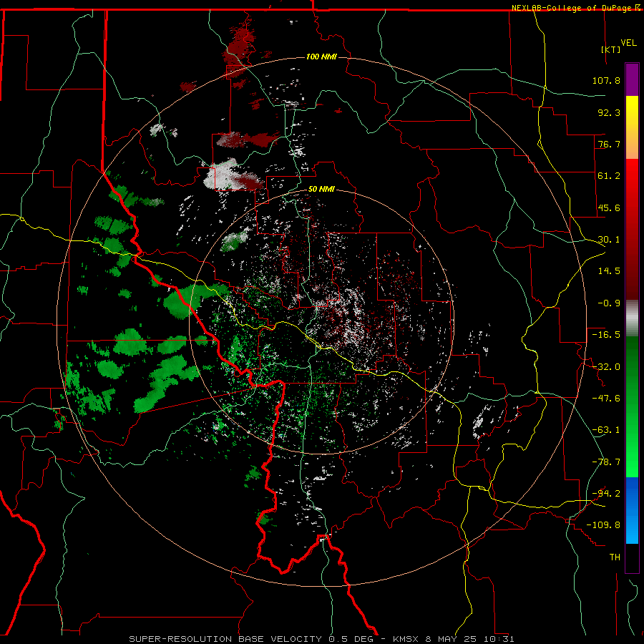Click the TH label on legend
This screenshot has width=644, height=644.
click(615, 557)
